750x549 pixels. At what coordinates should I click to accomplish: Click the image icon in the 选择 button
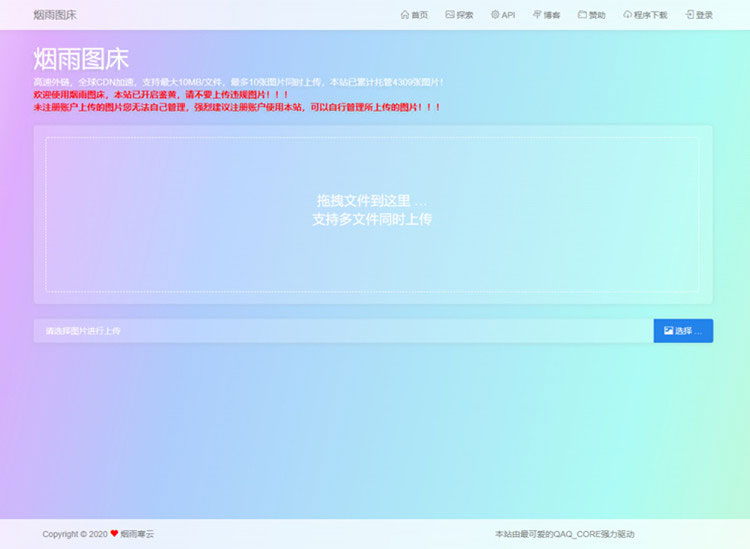pos(668,331)
